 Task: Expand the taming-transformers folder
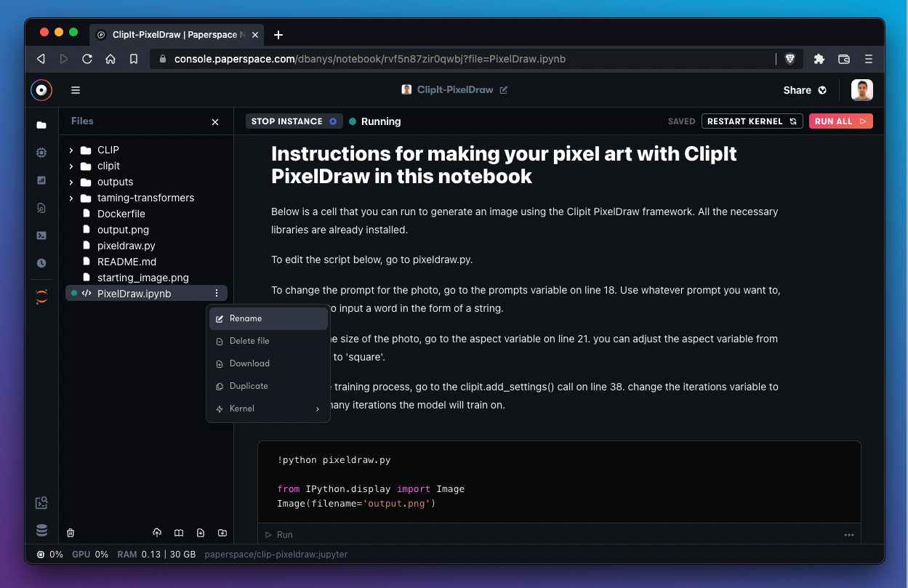tap(71, 198)
